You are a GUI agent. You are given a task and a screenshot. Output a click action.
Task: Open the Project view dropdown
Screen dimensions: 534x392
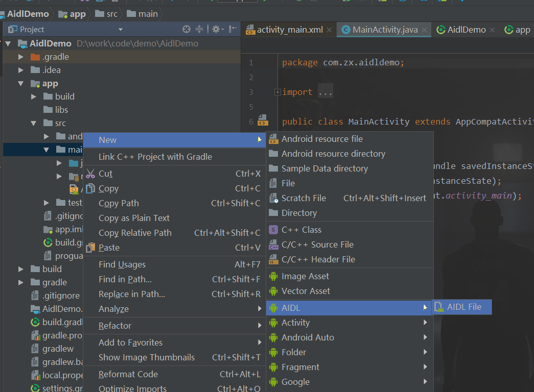pyautogui.click(x=120, y=30)
